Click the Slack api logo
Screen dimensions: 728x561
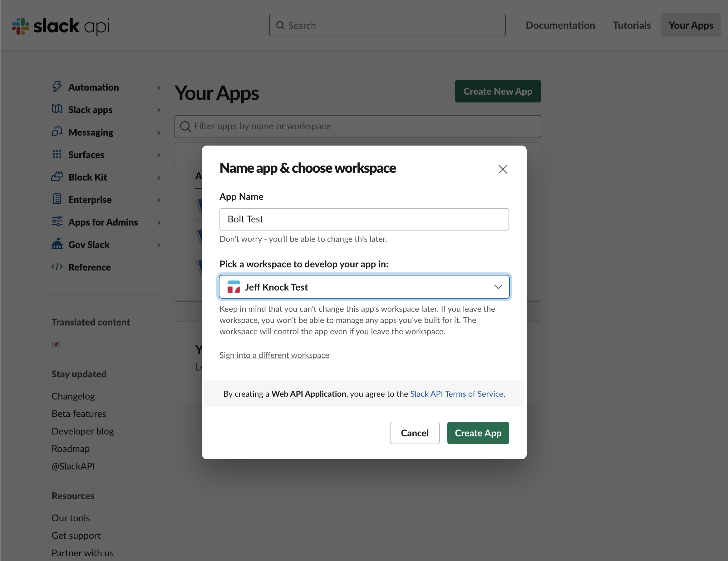[x=61, y=25]
